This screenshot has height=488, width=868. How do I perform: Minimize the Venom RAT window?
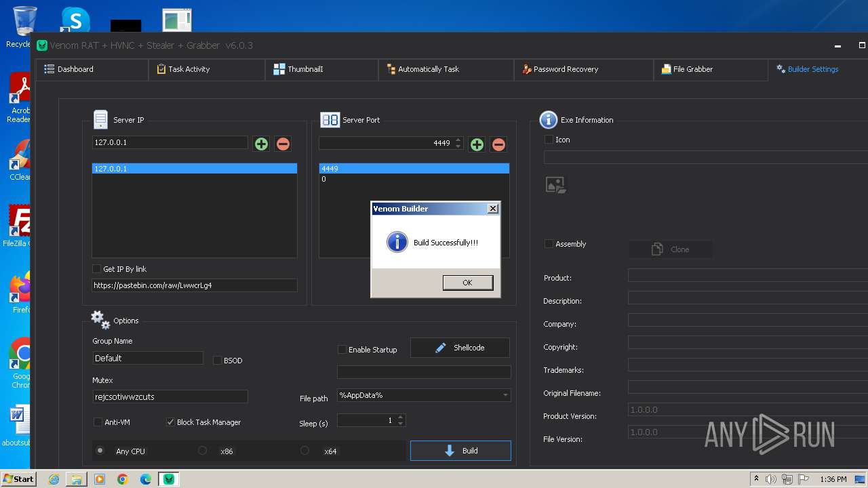point(838,45)
